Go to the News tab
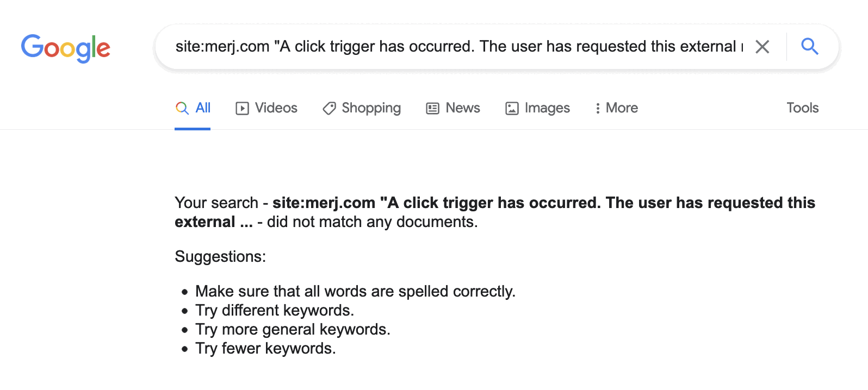Screen dimensions: 868x390 pos(462,108)
